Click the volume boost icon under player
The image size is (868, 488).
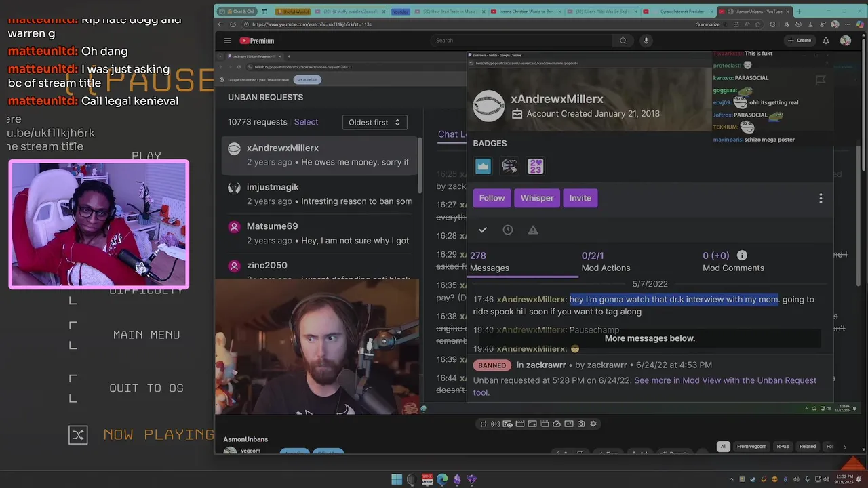[496, 424]
